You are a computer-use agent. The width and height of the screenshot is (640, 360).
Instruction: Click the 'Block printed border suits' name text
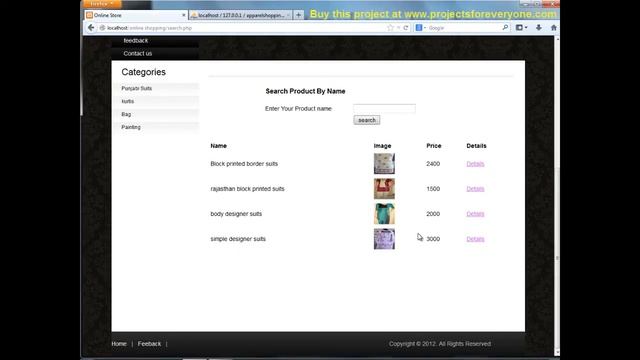tap(244, 164)
